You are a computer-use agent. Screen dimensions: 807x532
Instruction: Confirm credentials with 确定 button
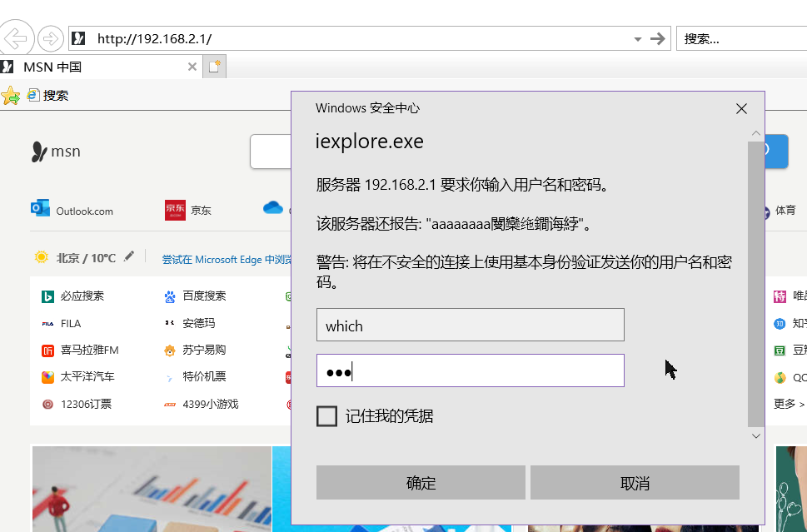421,483
